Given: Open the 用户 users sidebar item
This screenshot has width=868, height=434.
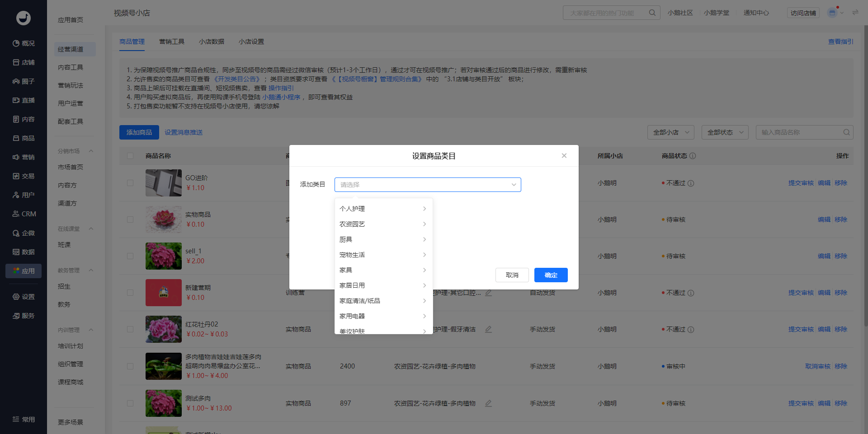Looking at the screenshot, I should (x=24, y=195).
